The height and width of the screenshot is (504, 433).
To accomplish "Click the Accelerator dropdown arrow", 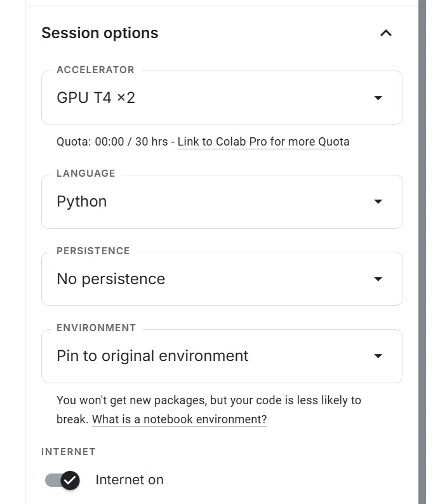I will [x=378, y=98].
